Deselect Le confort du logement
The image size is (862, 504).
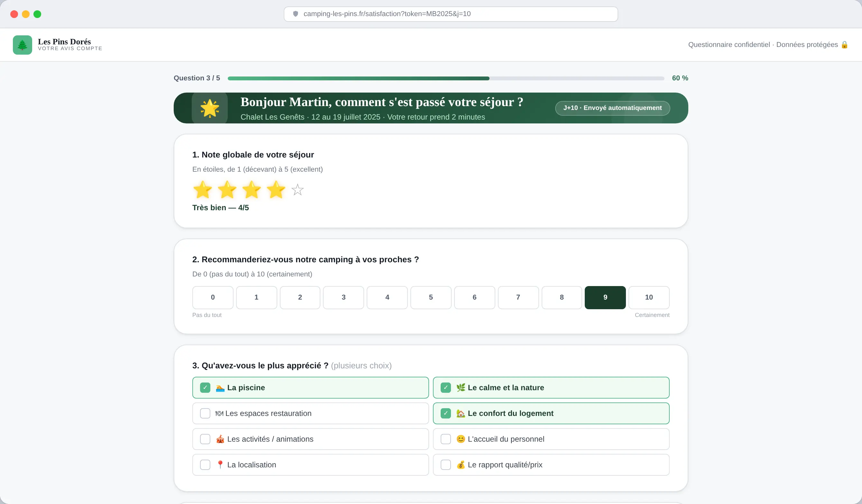pos(445,413)
